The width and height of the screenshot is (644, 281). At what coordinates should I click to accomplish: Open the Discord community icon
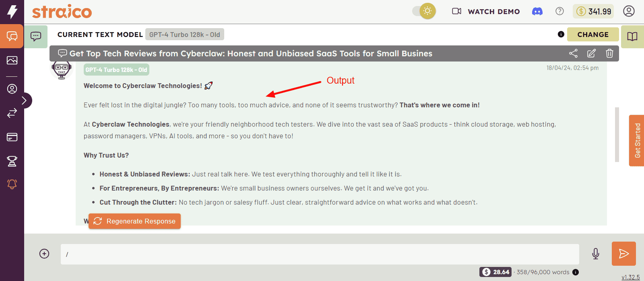pyautogui.click(x=537, y=11)
